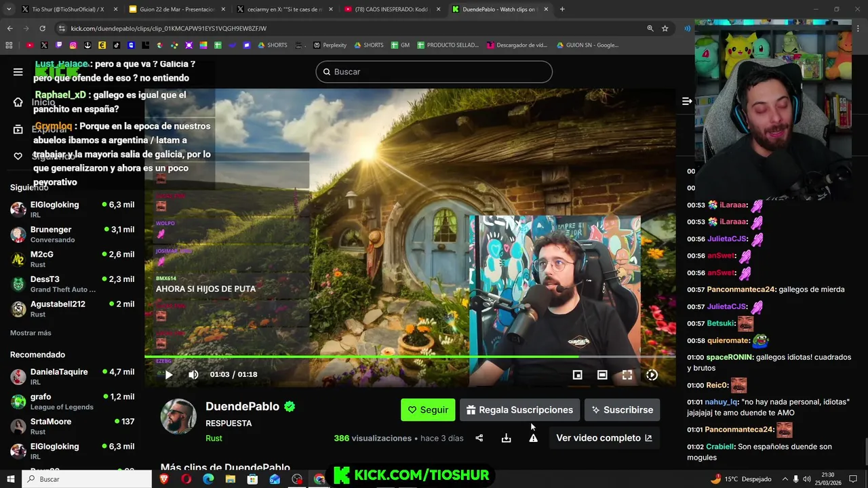Open Ver video completo link
Viewport: 868px width, 488px height.
(604, 438)
